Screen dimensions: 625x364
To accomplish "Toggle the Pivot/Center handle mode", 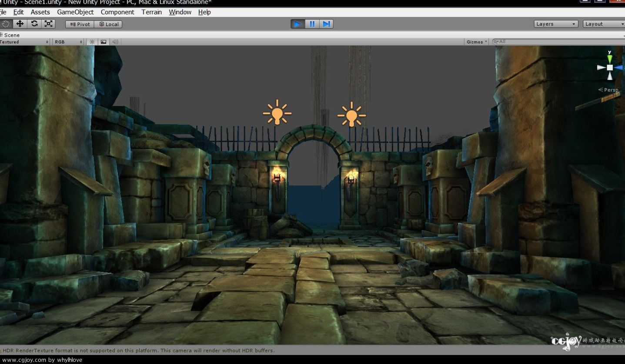I will coord(80,24).
